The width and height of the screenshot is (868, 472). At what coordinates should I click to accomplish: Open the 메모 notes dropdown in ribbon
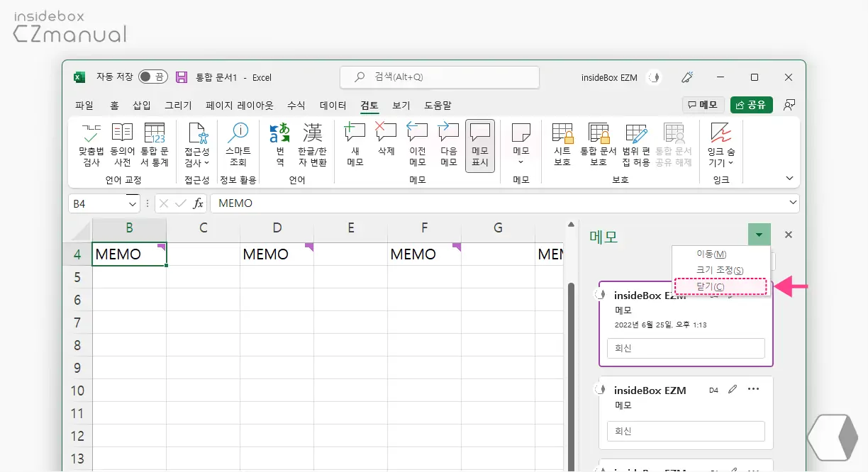point(521,145)
